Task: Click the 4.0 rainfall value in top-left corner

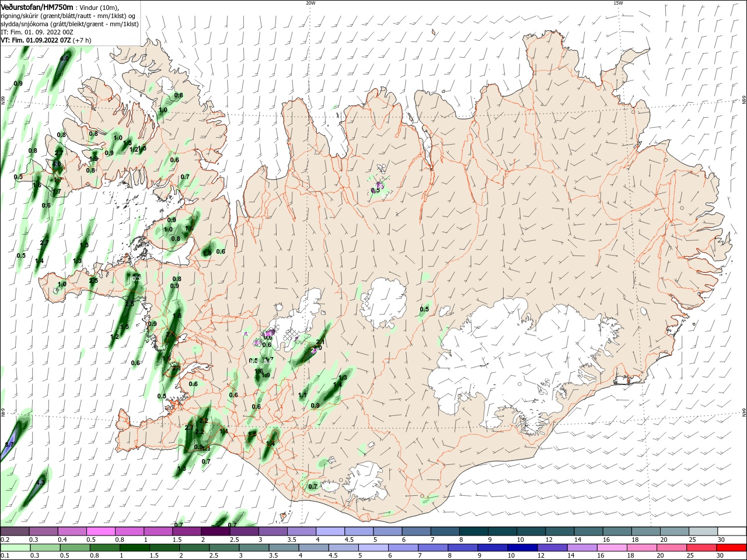Action: (x=64, y=58)
